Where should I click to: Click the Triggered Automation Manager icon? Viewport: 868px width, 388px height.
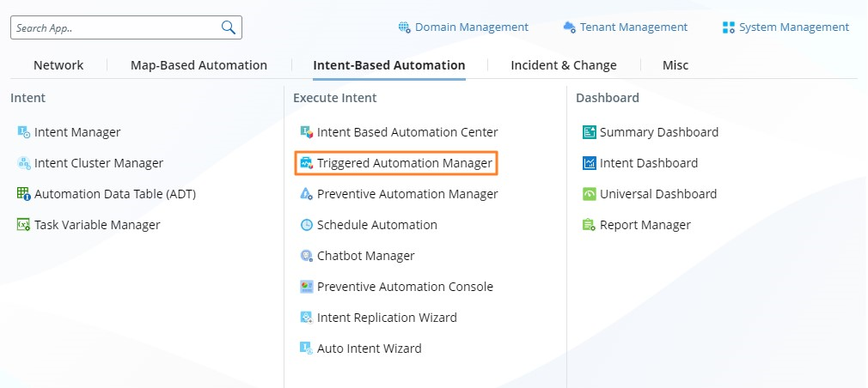[306, 163]
